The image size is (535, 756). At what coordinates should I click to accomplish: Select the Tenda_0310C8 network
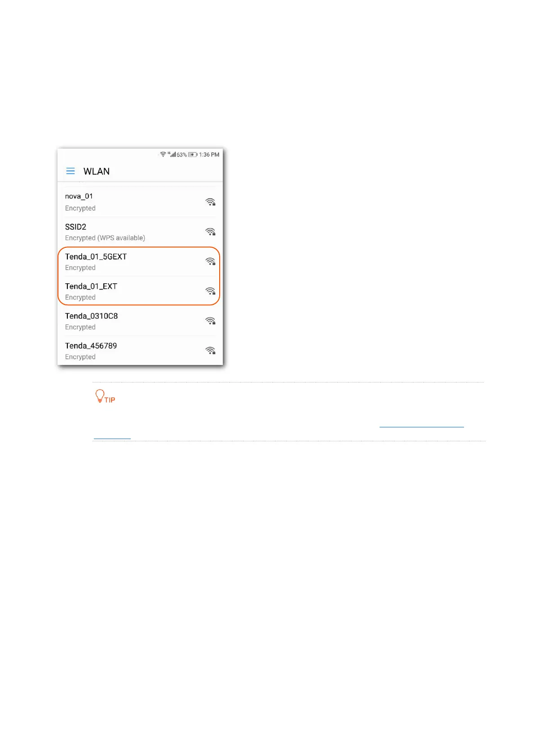click(x=140, y=321)
